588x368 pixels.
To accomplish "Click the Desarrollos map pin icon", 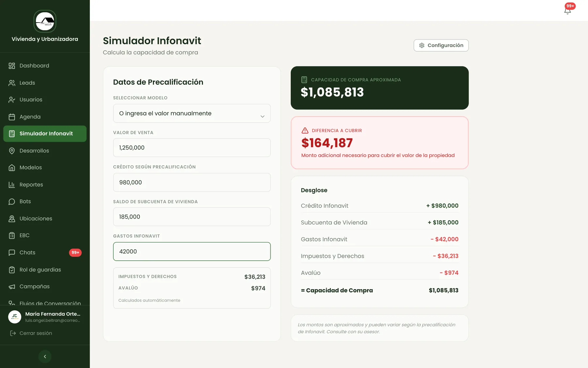I will pos(12,150).
